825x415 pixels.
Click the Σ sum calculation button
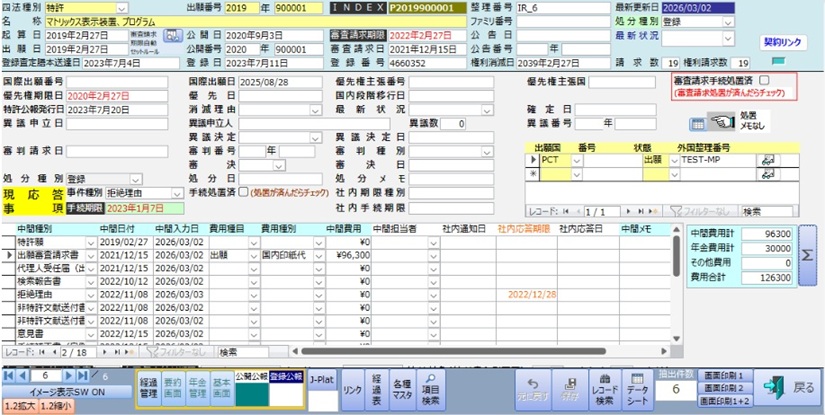click(x=807, y=255)
